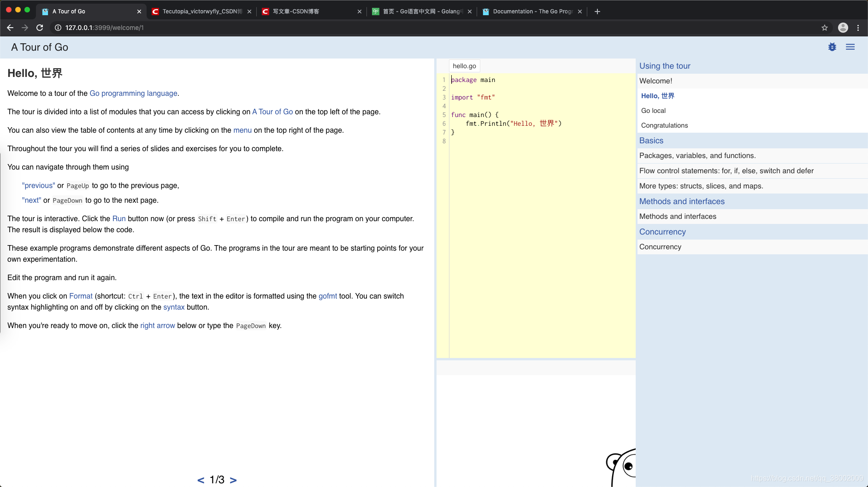This screenshot has height=487, width=868.
Task: Reload the current page
Action: [40, 28]
